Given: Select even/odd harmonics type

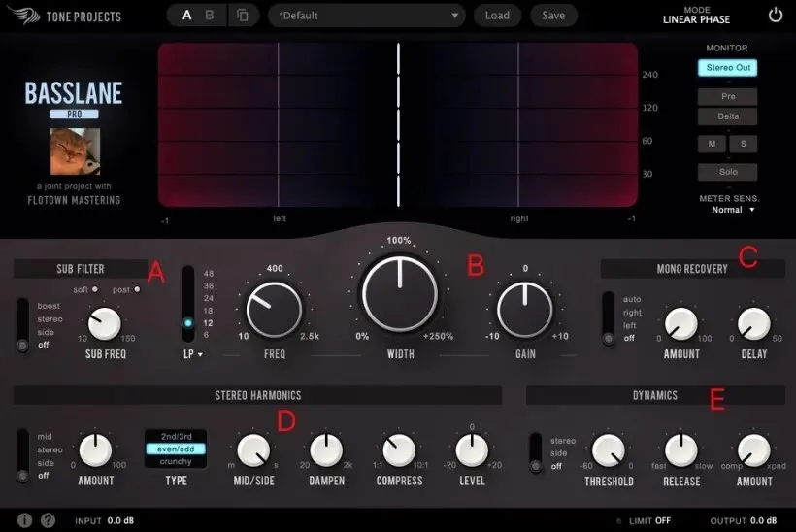Looking at the screenshot, I should tap(176, 449).
